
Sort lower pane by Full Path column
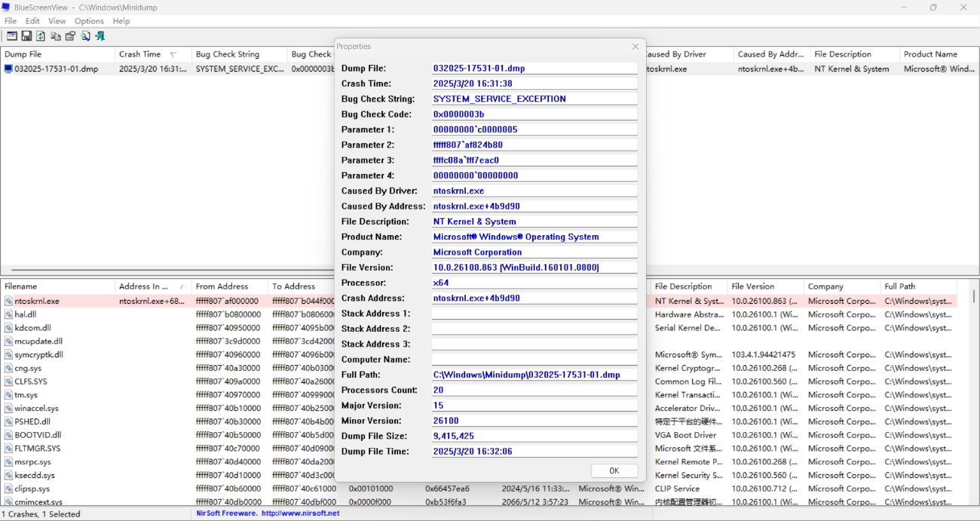pyautogui.click(x=919, y=287)
